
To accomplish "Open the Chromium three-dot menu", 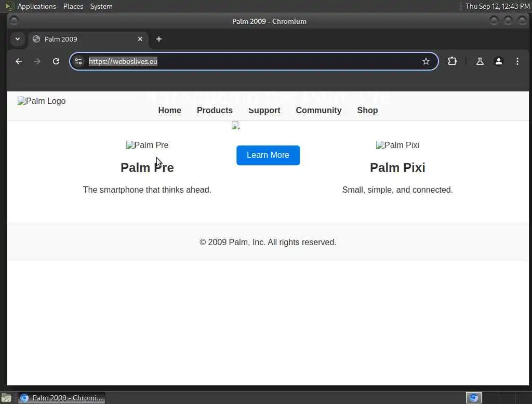I will pyautogui.click(x=517, y=61).
